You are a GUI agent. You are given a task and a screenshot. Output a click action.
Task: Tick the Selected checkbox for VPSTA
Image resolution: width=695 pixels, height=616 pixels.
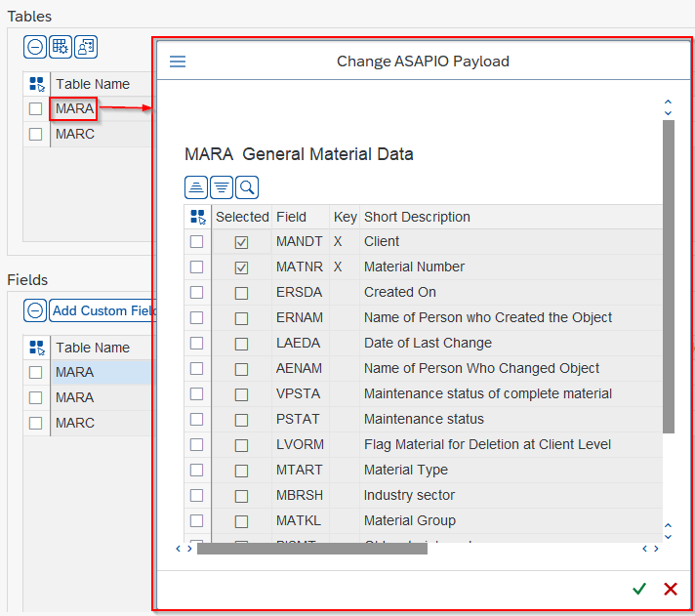tap(241, 394)
